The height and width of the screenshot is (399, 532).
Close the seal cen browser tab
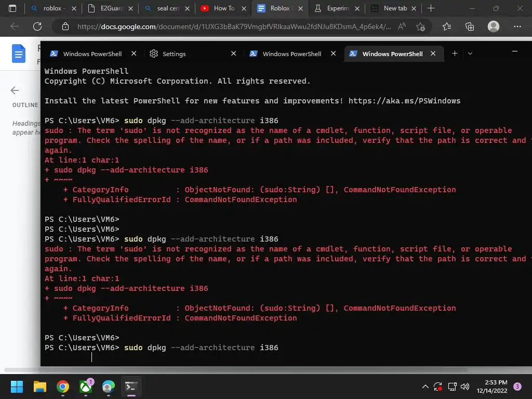pos(187,8)
